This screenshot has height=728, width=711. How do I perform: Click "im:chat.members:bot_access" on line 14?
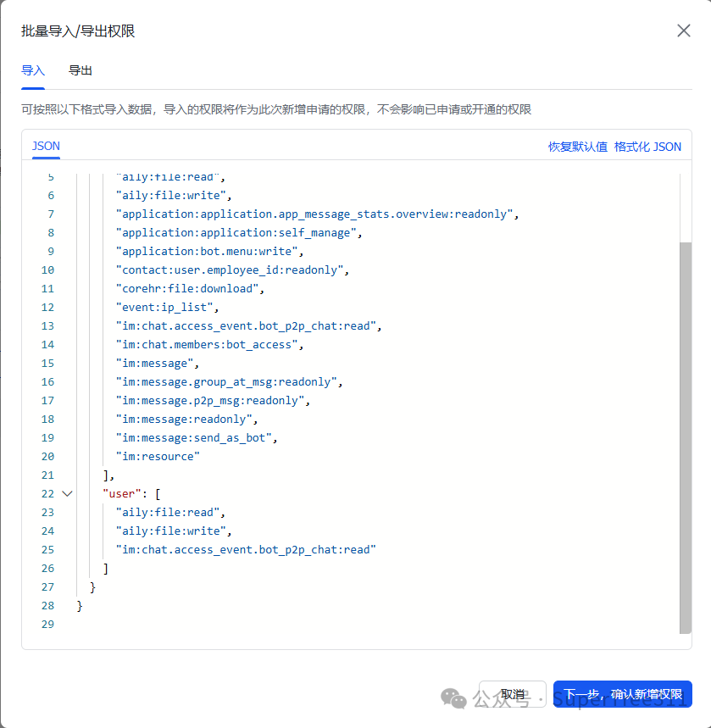(x=207, y=344)
